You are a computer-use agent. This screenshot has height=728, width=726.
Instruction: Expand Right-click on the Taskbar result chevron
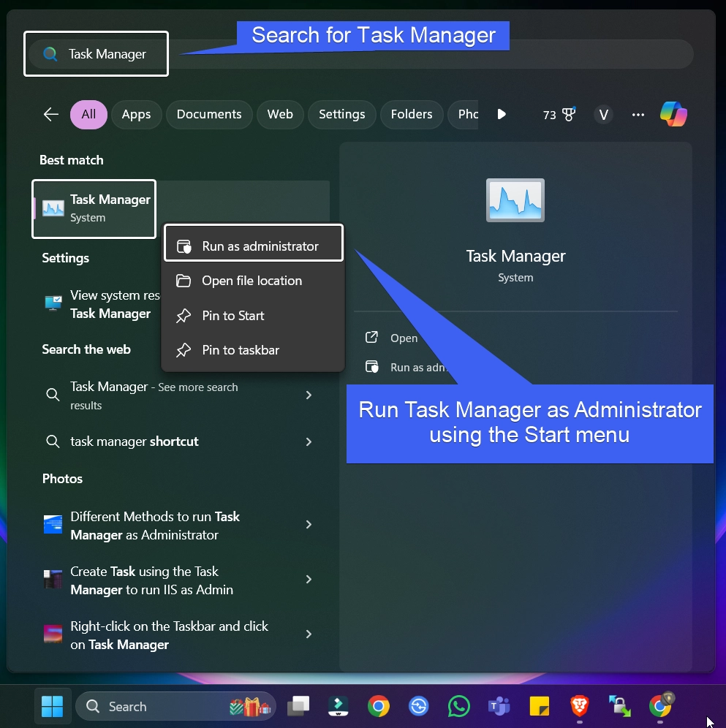click(x=309, y=634)
